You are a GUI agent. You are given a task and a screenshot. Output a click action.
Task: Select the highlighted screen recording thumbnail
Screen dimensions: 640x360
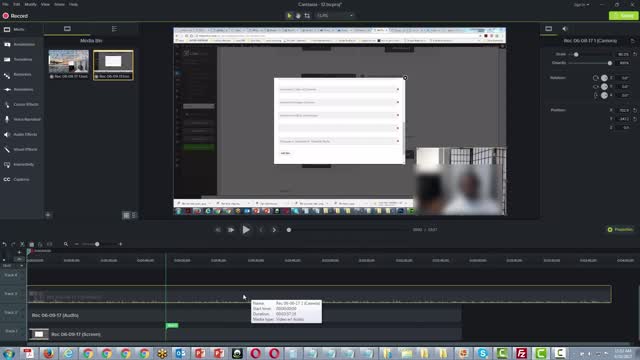pyautogui.click(x=113, y=64)
